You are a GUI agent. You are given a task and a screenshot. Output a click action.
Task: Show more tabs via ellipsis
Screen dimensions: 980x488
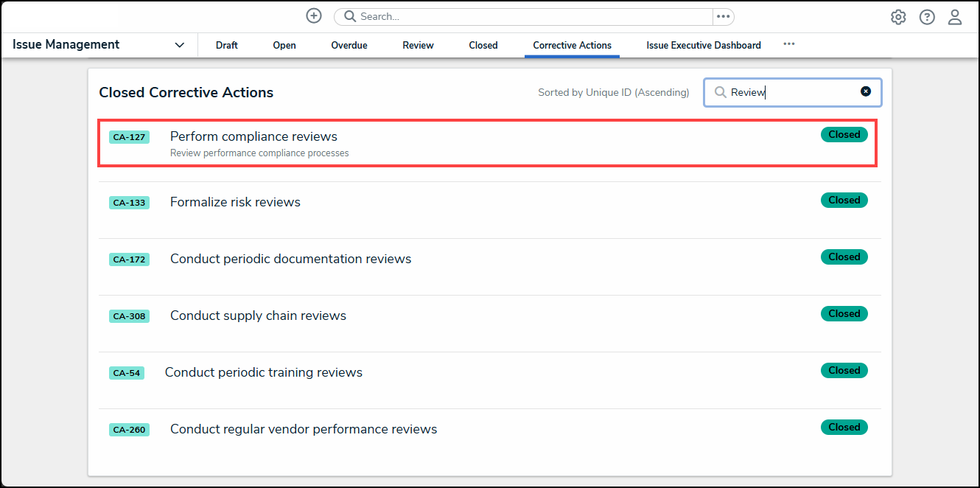pyautogui.click(x=789, y=44)
